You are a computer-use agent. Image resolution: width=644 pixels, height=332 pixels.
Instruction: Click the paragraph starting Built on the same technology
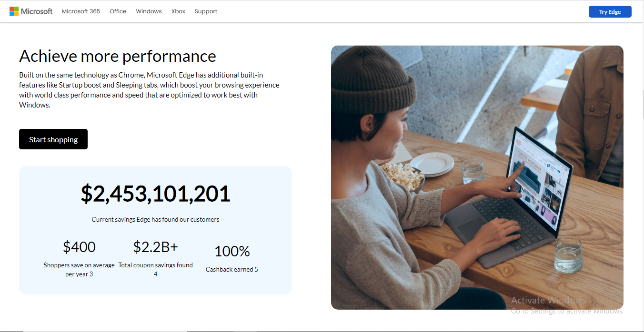click(x=150, y=90)
